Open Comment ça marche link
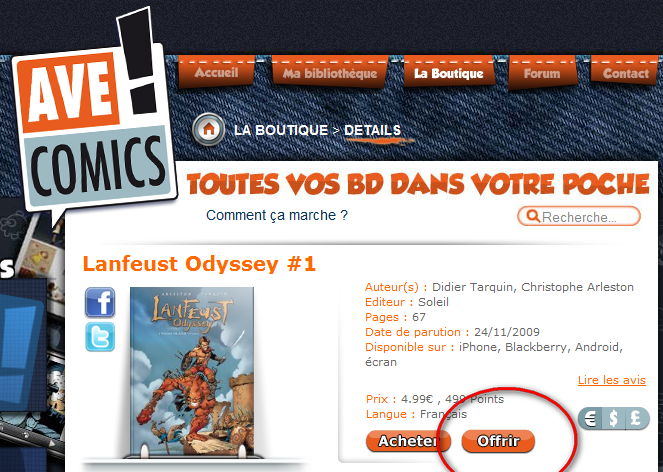This screenshot has width=663, height=472. [x=277, y=215]
